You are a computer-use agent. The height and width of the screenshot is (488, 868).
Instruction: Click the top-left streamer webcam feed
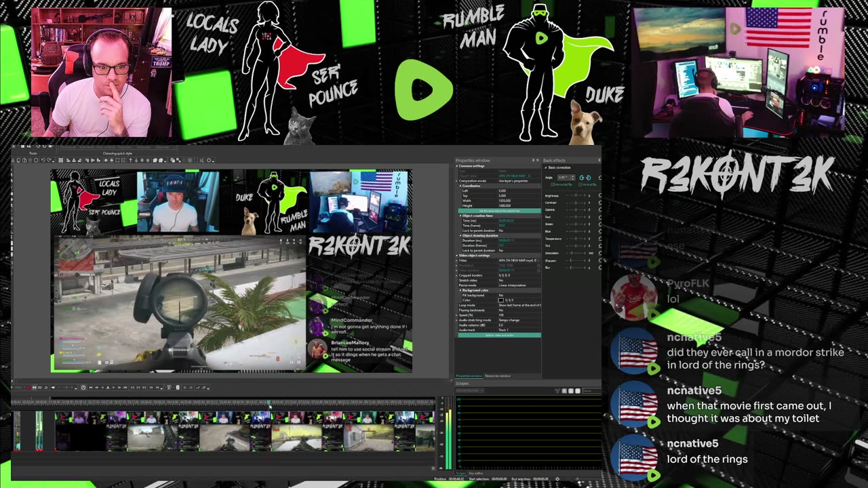click(x=101, y=73)
